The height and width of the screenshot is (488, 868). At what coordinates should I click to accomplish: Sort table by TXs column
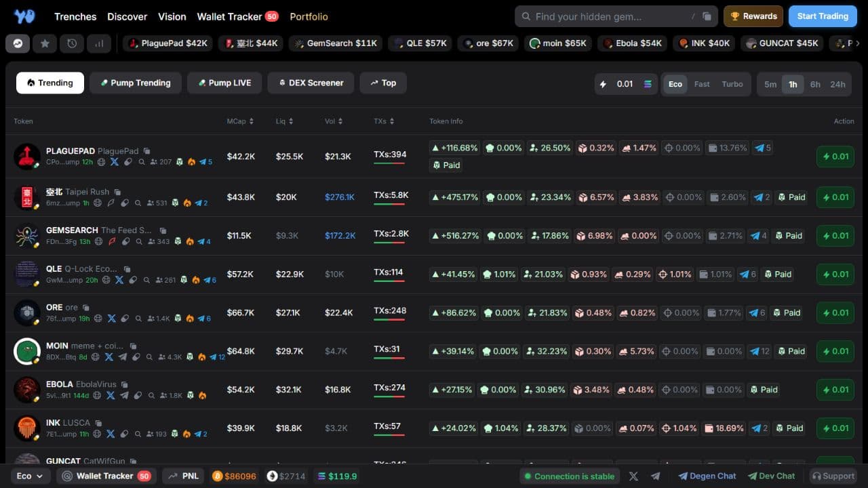[x=383, y=121]
